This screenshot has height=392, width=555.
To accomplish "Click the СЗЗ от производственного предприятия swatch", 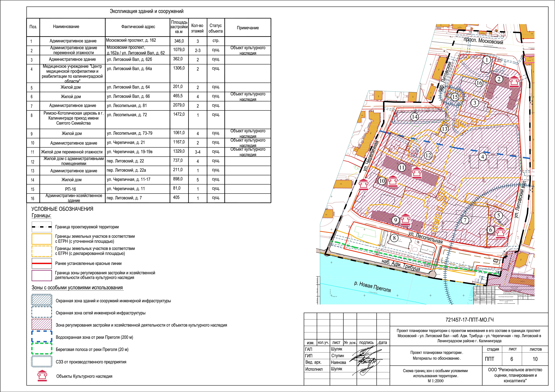I will click(42, 361).
